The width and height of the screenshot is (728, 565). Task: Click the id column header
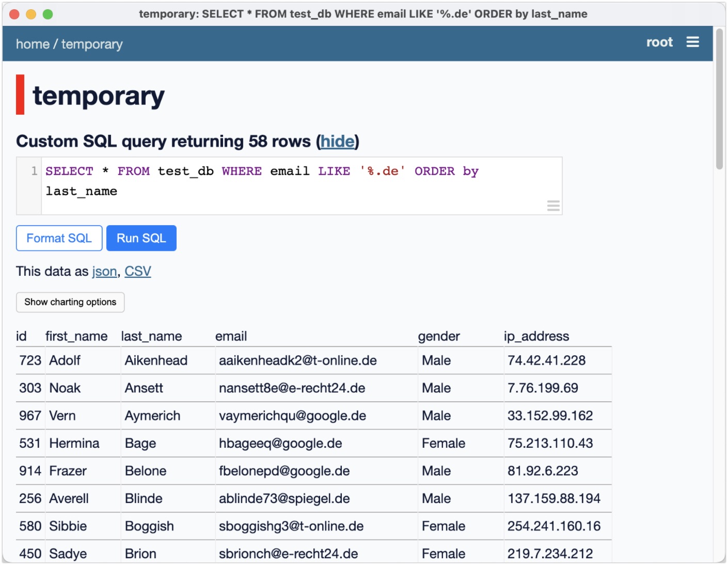click(21, 336)
